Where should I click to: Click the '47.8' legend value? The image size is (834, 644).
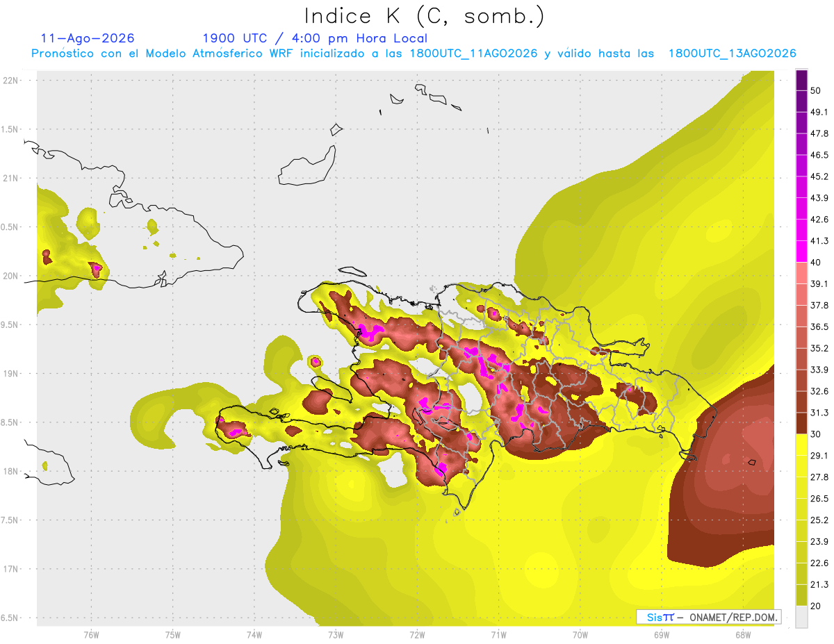819,133
